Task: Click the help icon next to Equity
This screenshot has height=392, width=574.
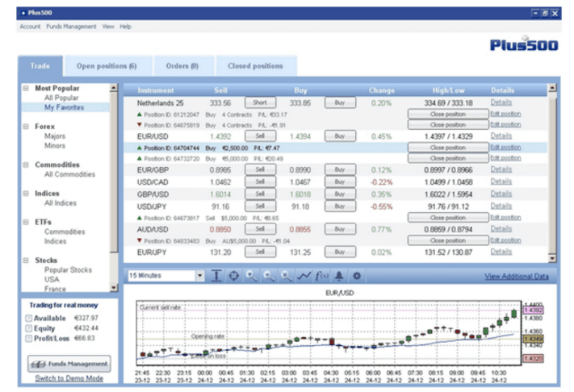Action: point(28,328)
